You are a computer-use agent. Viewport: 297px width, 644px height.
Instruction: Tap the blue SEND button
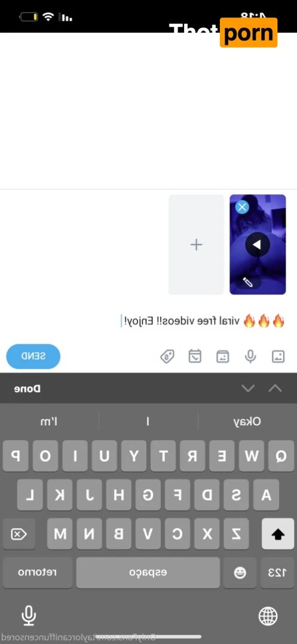click(33, 356)
